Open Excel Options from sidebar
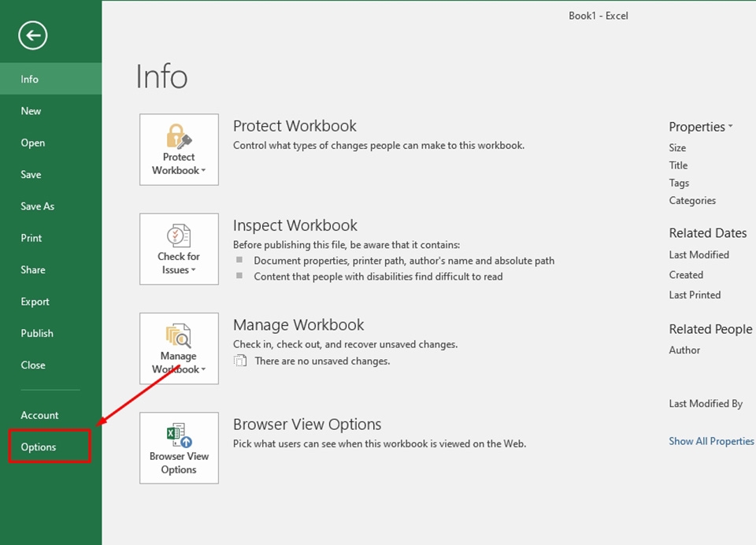Screen dimensions: 756x545 pyautogui.click(x=50, y=447)
